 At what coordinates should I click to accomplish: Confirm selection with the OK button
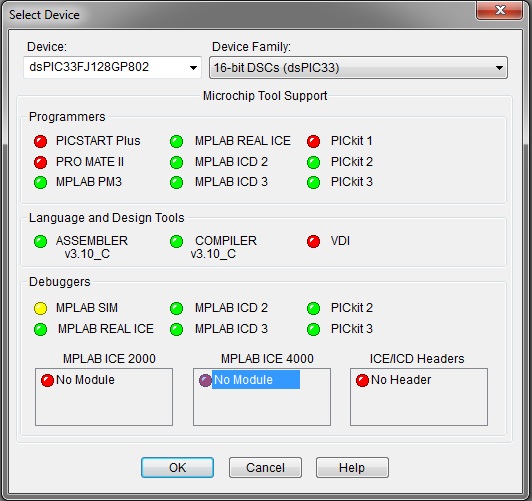177,467
